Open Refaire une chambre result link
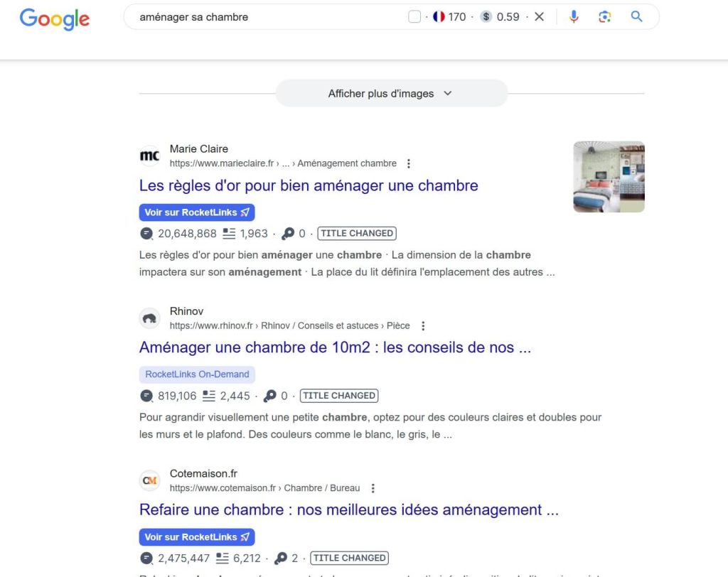Viewport: 728px width, 577px height. click(x=348, y=509)
